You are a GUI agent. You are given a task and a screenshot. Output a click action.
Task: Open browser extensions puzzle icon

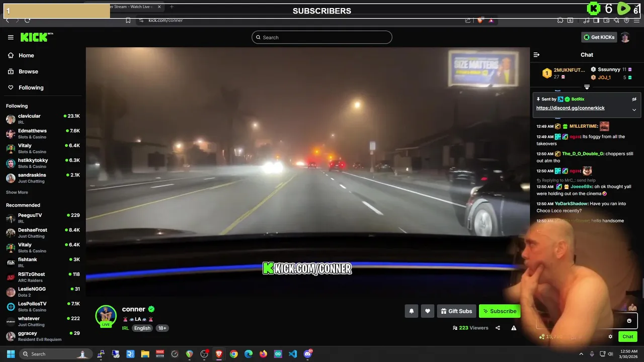[560, 20]
